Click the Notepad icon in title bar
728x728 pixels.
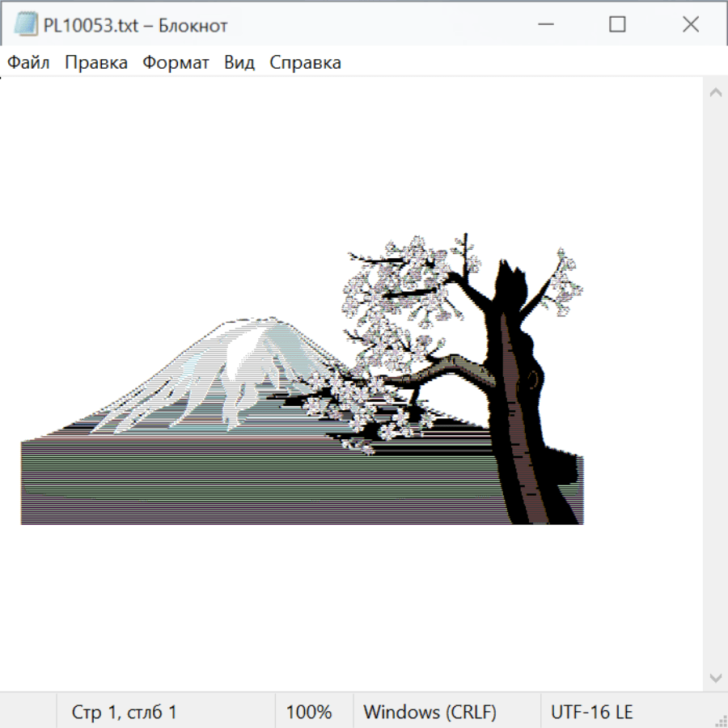coord(26,24)
